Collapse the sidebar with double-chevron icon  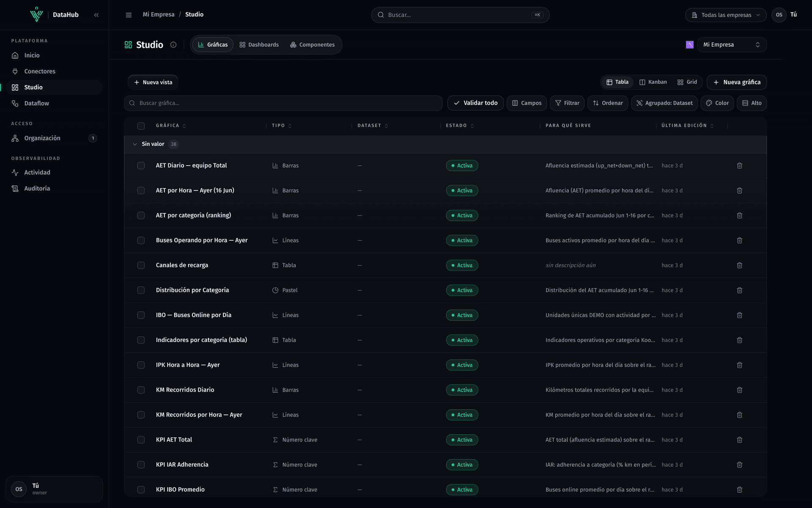[x=96, y=15]
